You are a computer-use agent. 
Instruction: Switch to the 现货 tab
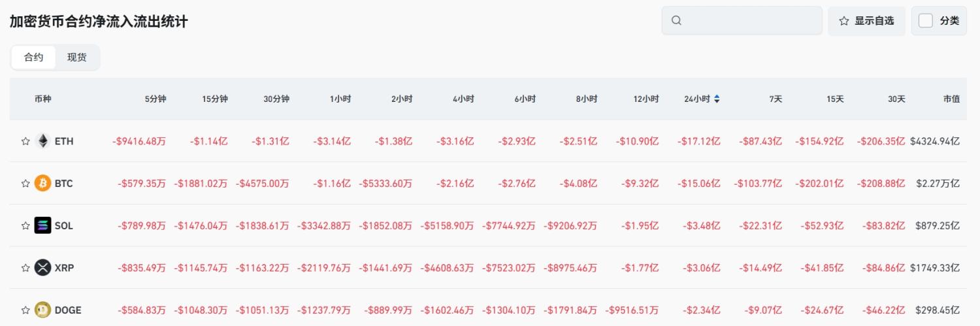77,57
